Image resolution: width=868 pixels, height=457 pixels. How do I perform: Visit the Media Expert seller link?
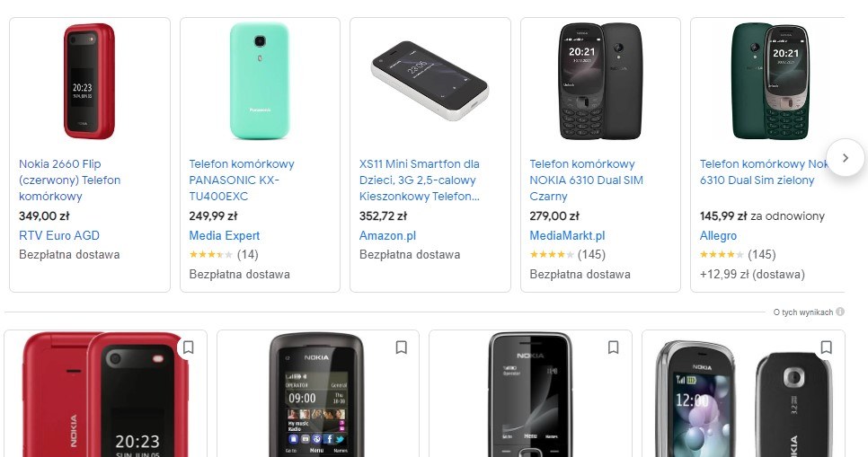pos(224,236)
